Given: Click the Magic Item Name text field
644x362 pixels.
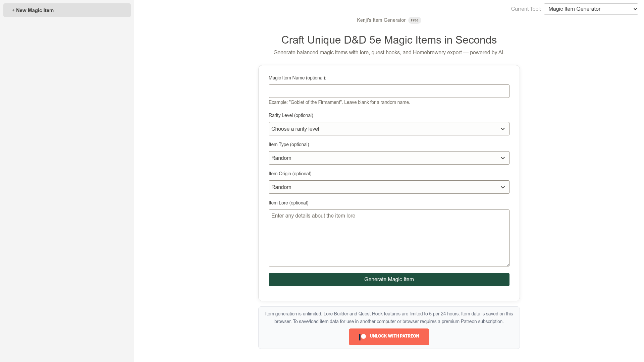Looking at the screenshot, I should click(389, 91).
